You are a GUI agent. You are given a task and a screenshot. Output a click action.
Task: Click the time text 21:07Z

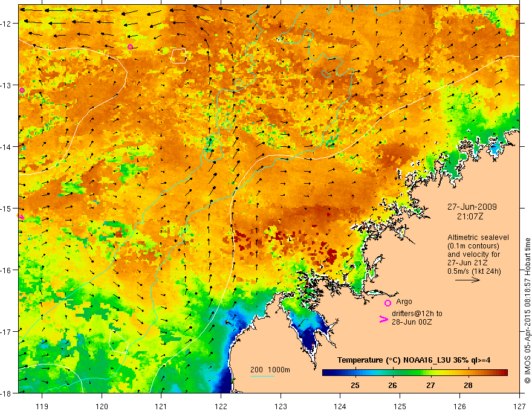470,216
